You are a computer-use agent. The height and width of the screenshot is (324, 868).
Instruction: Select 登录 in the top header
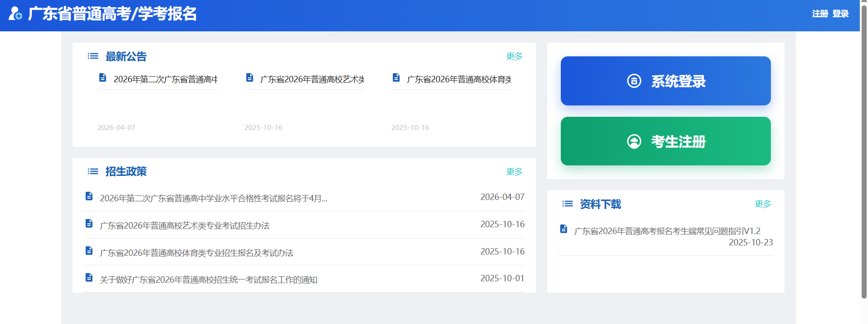[840, 14]
